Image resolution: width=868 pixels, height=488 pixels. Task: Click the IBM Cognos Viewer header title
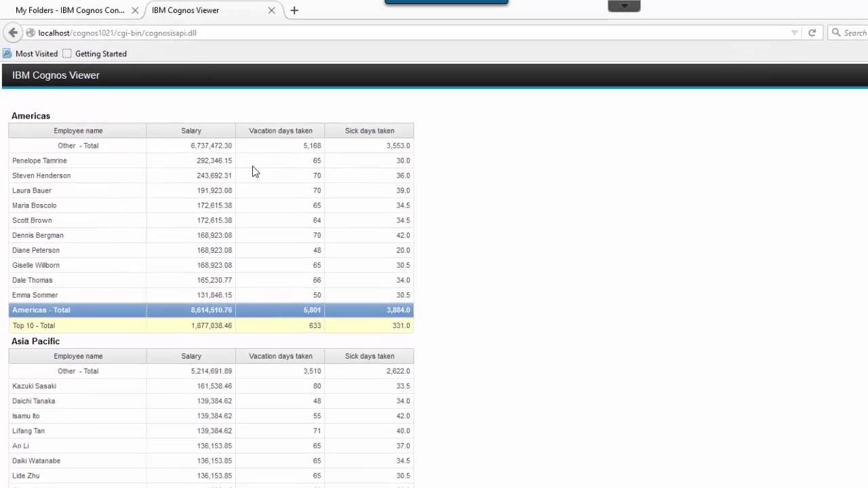coord(56,75)
